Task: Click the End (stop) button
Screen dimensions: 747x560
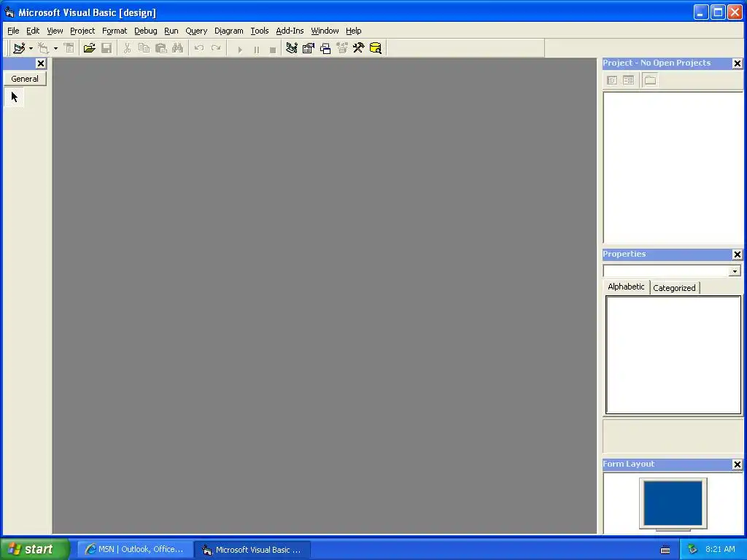Action: click(x=273, y=49)
